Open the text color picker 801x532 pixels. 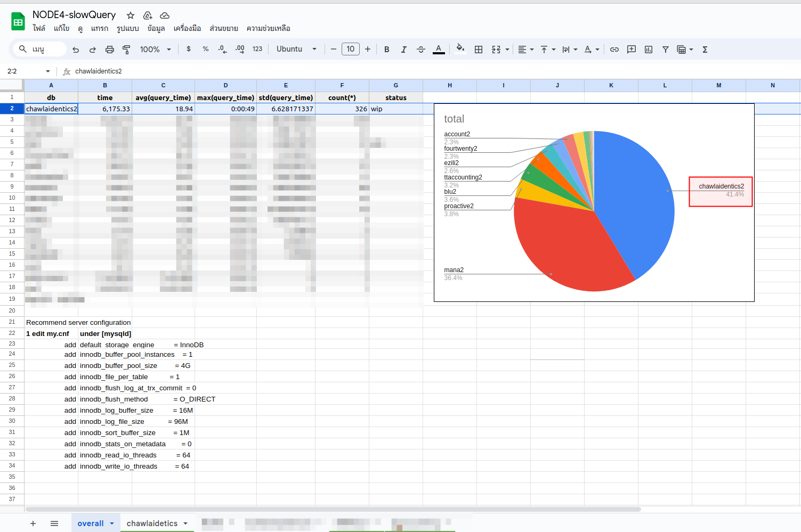coord(439,50)
